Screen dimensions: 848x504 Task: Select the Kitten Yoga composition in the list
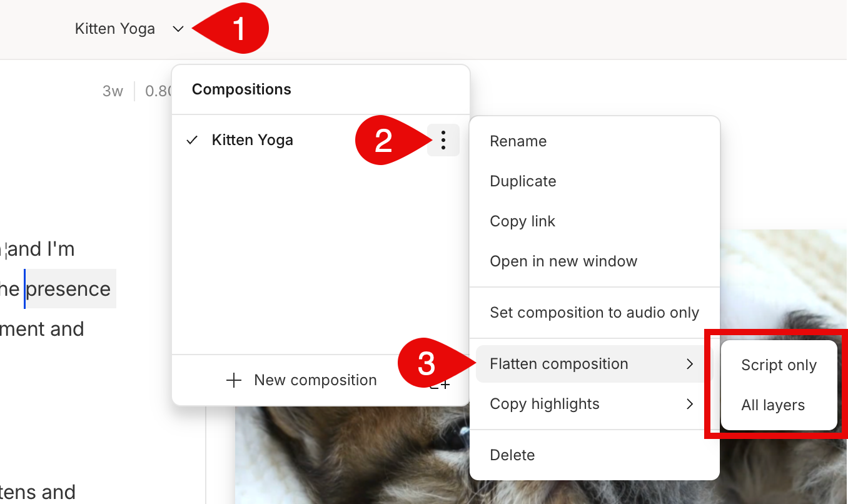point(253,140)
